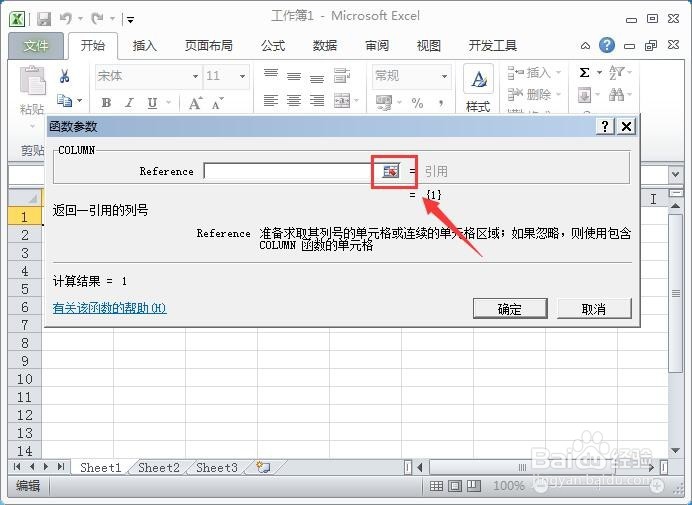This screenshot has width=692, height=505.
Task: Switch to the 插入 (Insert) tab
Action: coord(144,45)
